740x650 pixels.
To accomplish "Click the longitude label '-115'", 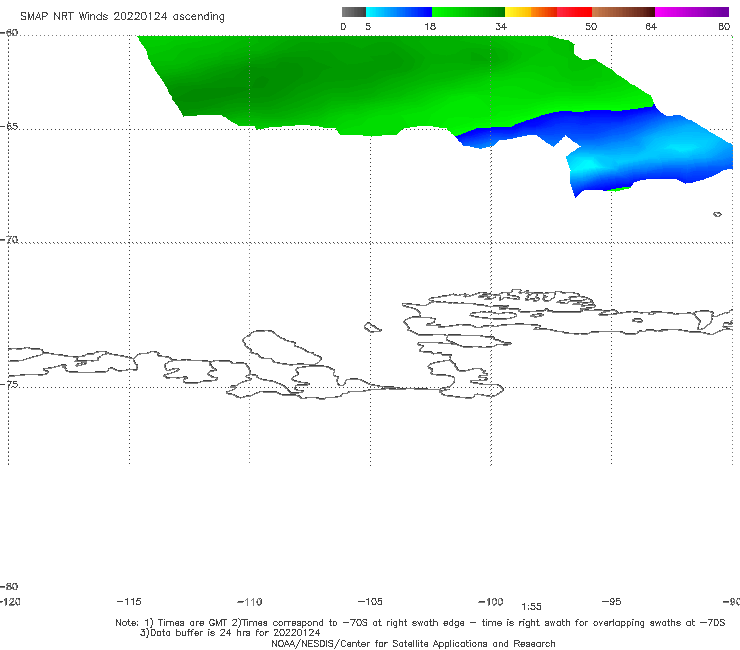I will (x=129, y=601).
